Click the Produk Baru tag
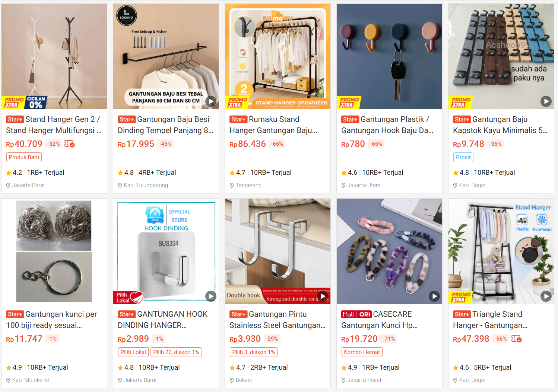 24,157
